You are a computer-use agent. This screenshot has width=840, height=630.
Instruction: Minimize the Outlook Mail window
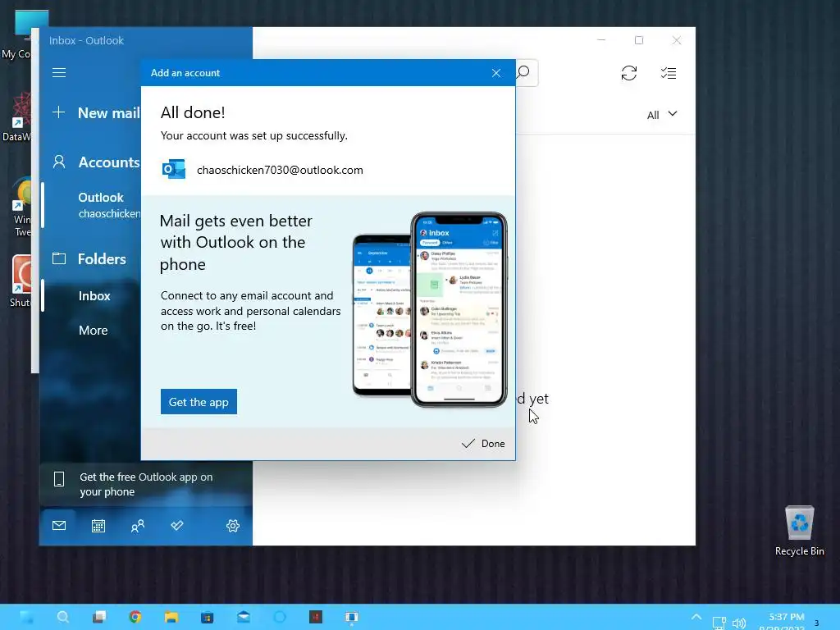click(601, 40)
